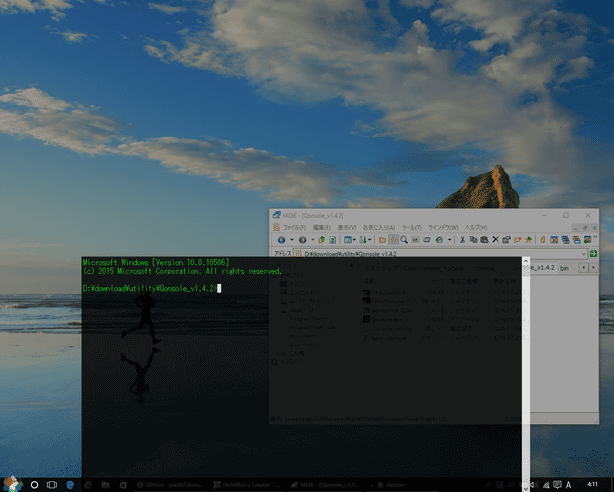Cut selection with the scissors icon
Viewport: 614px width, 492px height.
462,240
